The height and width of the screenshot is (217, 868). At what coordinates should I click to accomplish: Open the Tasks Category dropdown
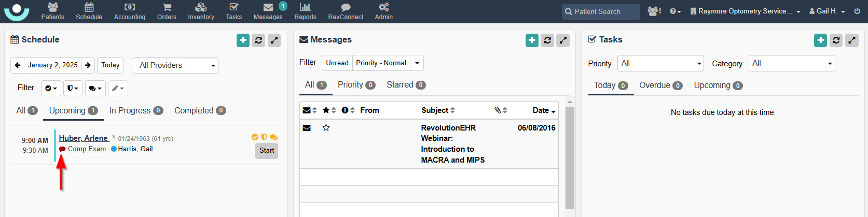click(x=791, y=63)
